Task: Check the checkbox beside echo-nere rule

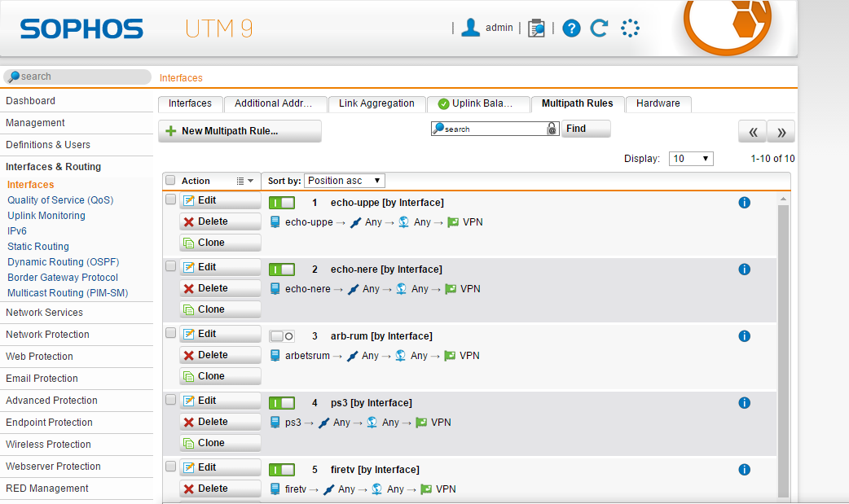Action: coord(170,265)
